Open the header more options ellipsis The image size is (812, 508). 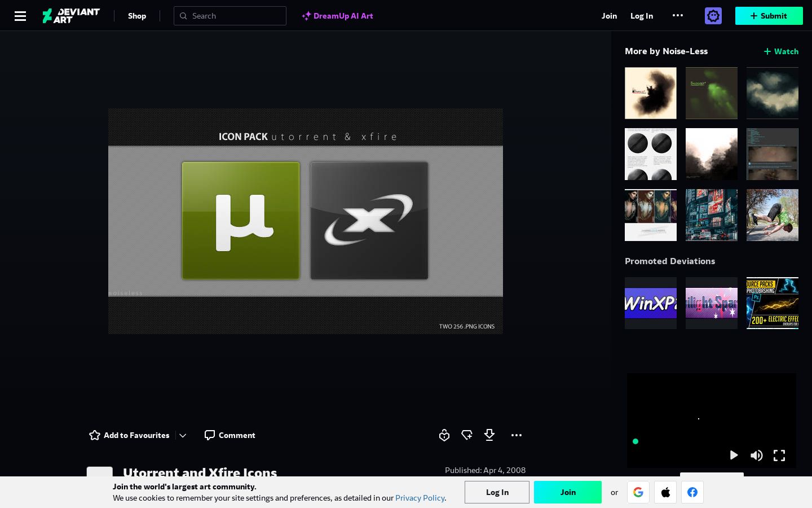[678, 15]
